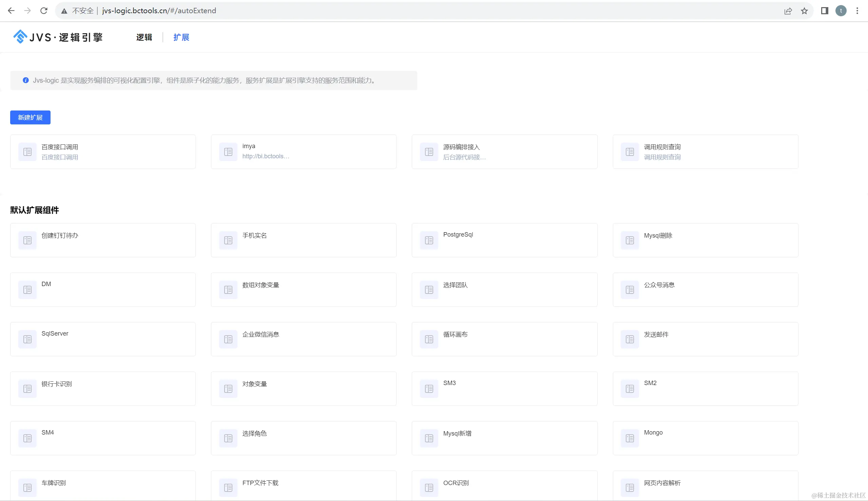
Task: Open the 企业微信消息 component card
Action: click(x=303, y=339)
